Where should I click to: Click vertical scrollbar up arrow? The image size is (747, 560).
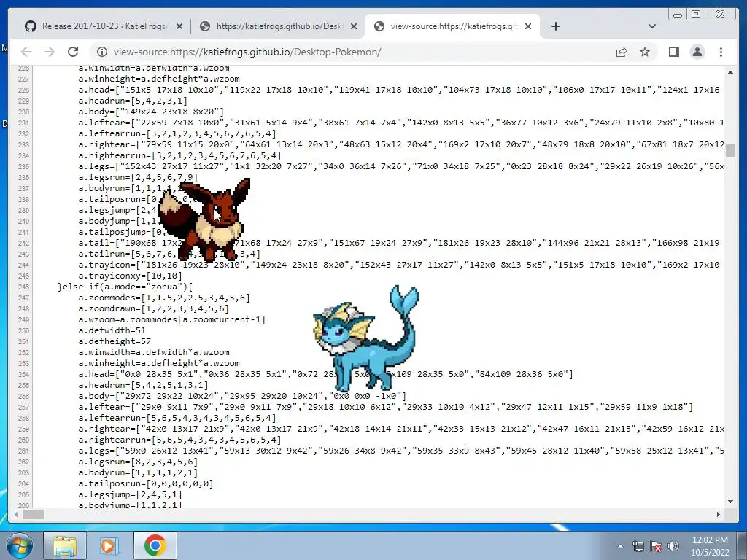pos(730,72)
